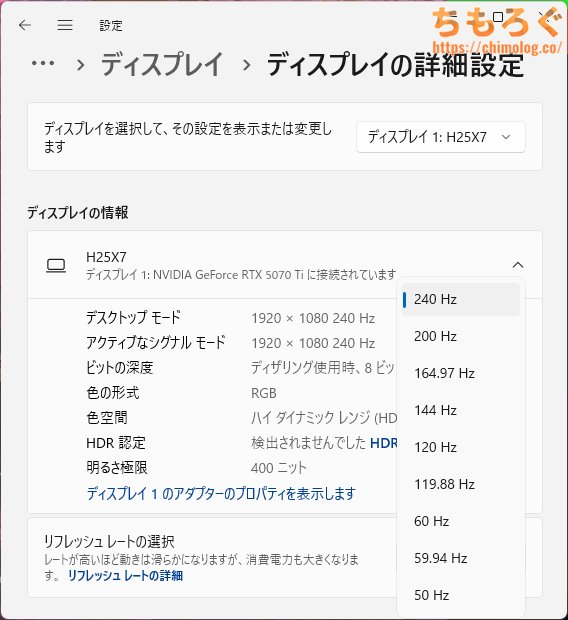Screen dimensions: 568x620
Task: Open the ディスプレイ 1: H25X7 dropdown
Action: [x=441, y=137]
